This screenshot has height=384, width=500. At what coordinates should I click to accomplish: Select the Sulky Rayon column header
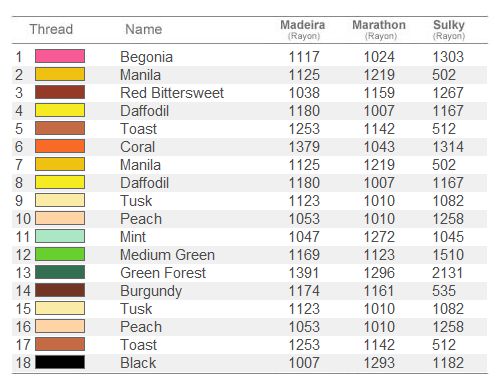coord(449,29)
